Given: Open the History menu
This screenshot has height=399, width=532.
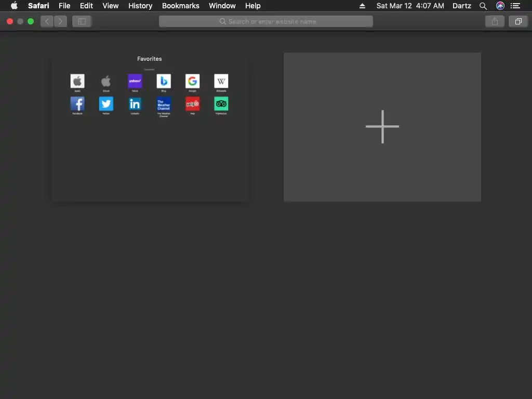Looking at the screenshot, I should pos(140,6).
